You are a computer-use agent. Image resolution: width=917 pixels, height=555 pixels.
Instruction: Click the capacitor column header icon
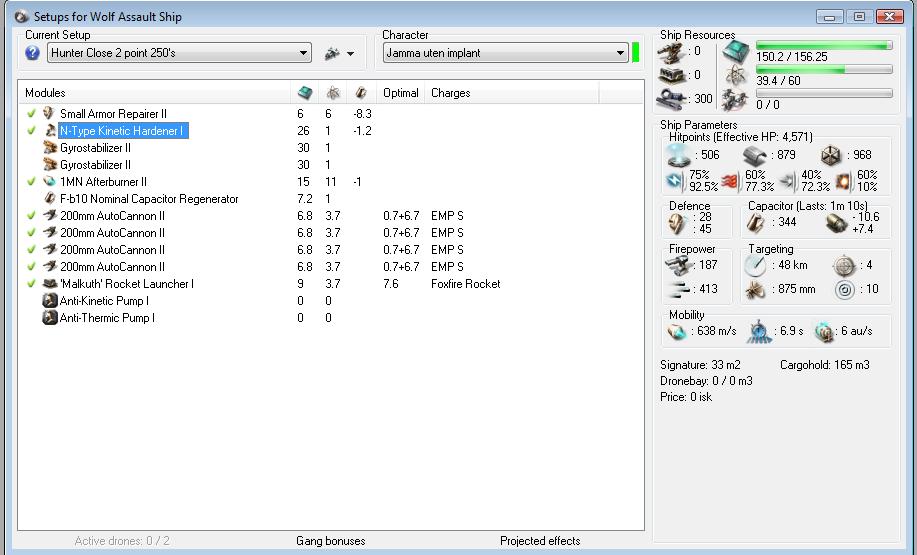pos(361,92)
